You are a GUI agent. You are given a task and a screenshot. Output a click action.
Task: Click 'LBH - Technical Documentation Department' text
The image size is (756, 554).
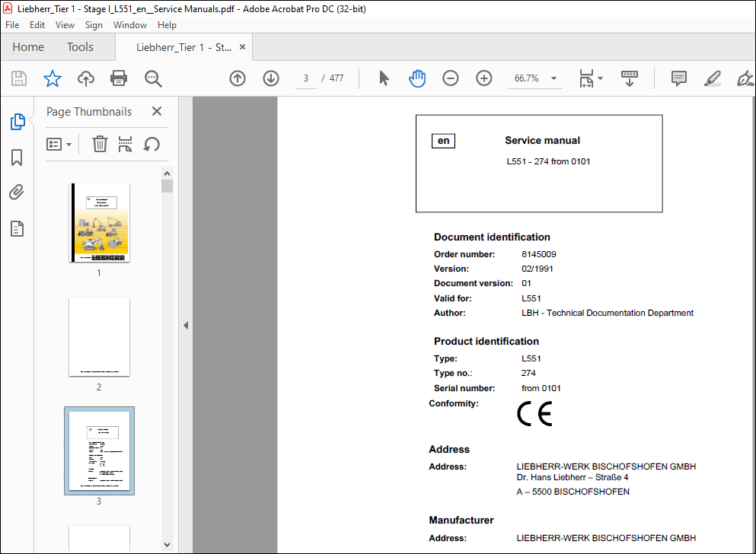point(607,313)
